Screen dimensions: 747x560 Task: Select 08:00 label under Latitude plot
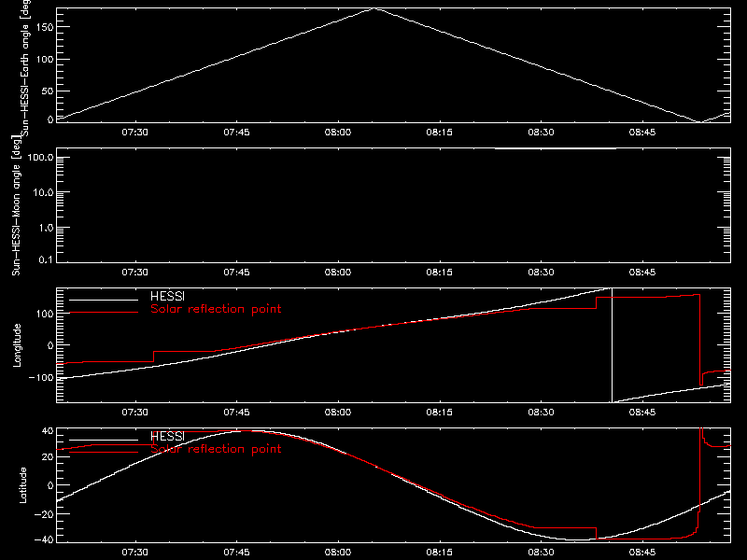pyautogui.click(x=338, y=553)
